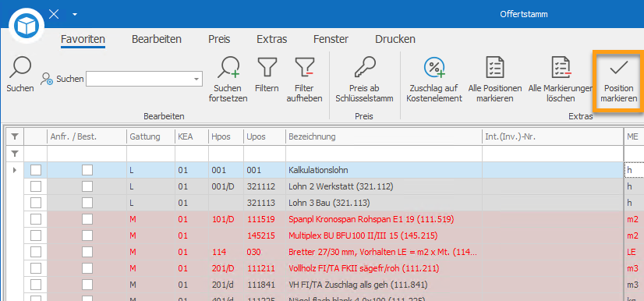Tick Anfr./Best. checkbox in Multiplex BU row
Image resolution: width=644 pixels, height=301 pixels.
pos(87,235)
